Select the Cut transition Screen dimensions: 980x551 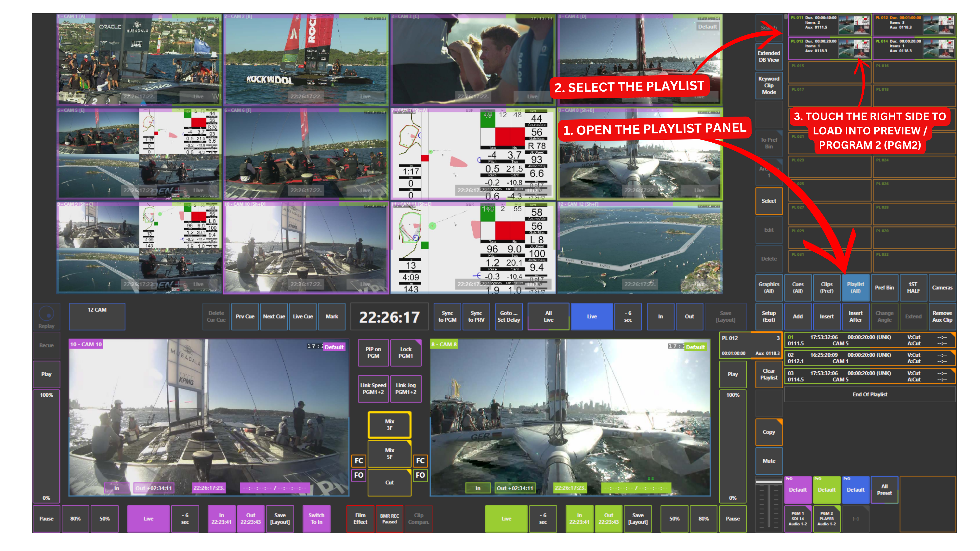click(389, 483)
